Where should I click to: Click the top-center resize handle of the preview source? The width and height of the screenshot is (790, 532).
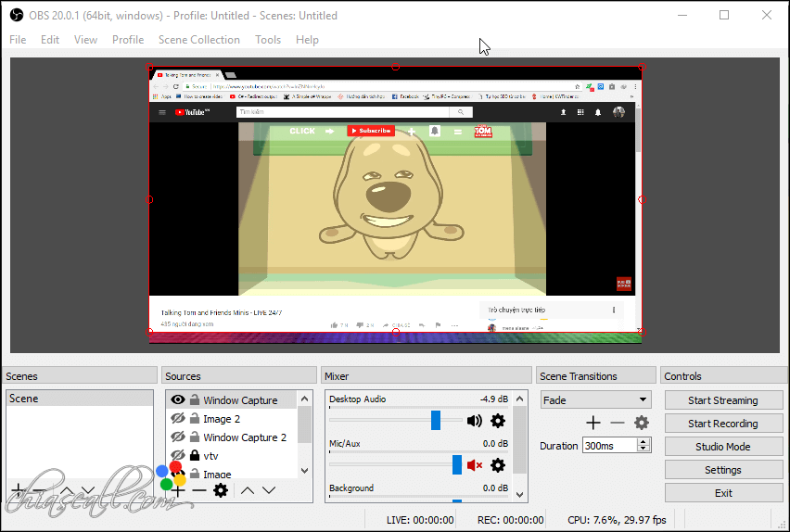[x=396, y=67]
